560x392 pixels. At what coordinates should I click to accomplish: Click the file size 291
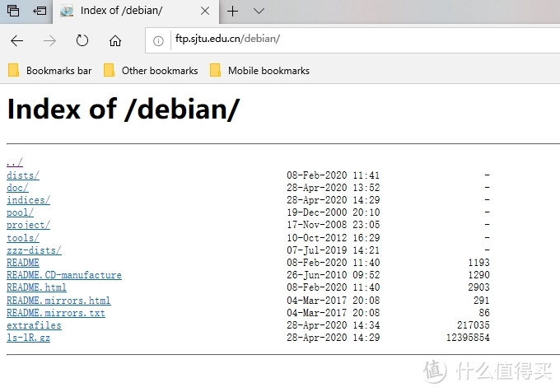click(x=482, y=301)
